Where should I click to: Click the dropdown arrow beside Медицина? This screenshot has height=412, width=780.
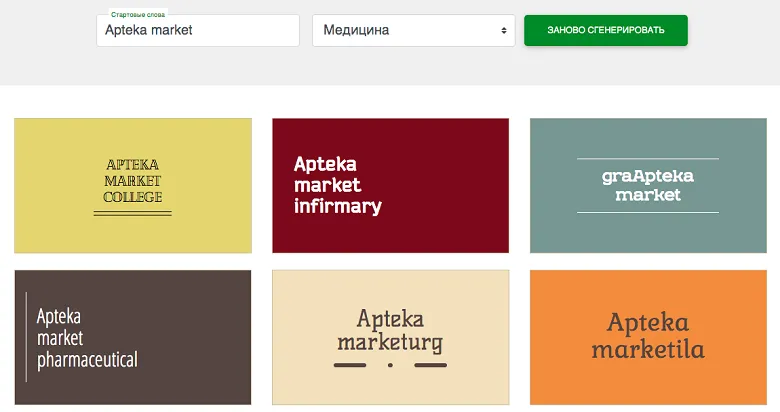pos(504,31)
